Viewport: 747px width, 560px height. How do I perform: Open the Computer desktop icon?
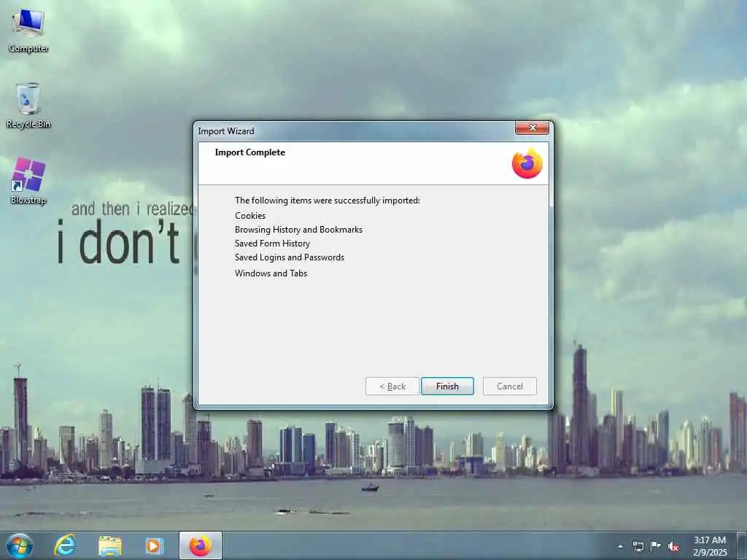click(x=28, y=29)
